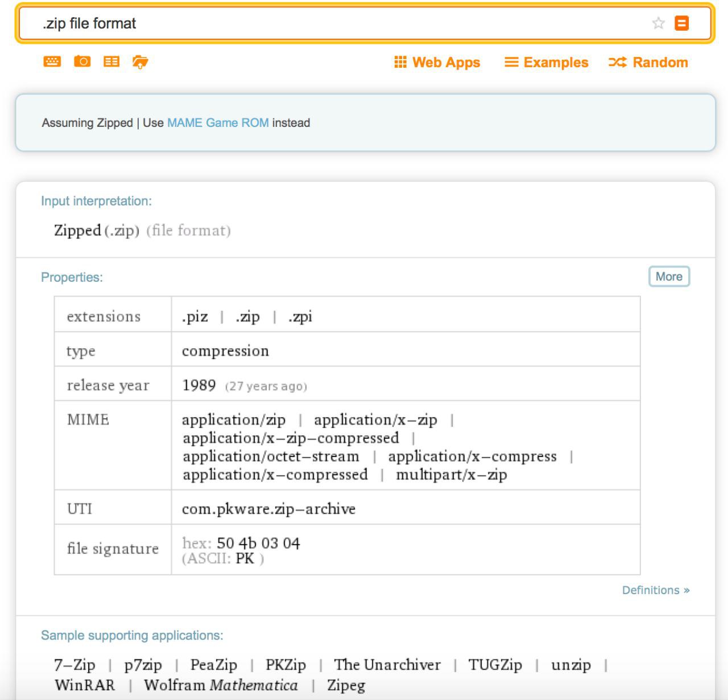Click the Random shuffle arrows icon

[618, 62]
